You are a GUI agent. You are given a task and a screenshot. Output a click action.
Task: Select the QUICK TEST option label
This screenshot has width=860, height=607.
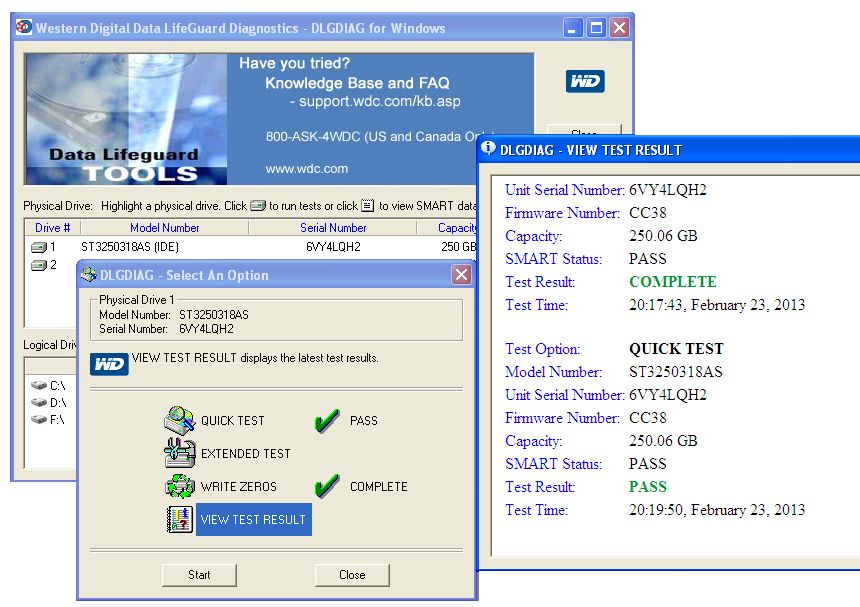click(x=233, y=421)
